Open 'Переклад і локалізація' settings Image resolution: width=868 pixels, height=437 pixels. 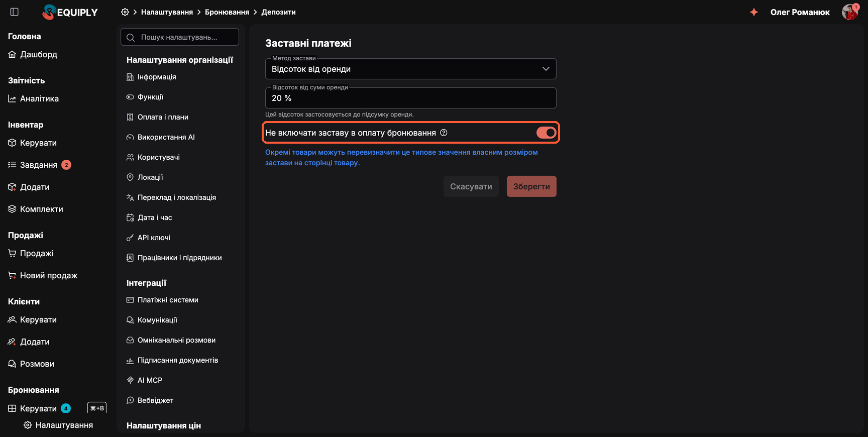click(x=171, y=197)
